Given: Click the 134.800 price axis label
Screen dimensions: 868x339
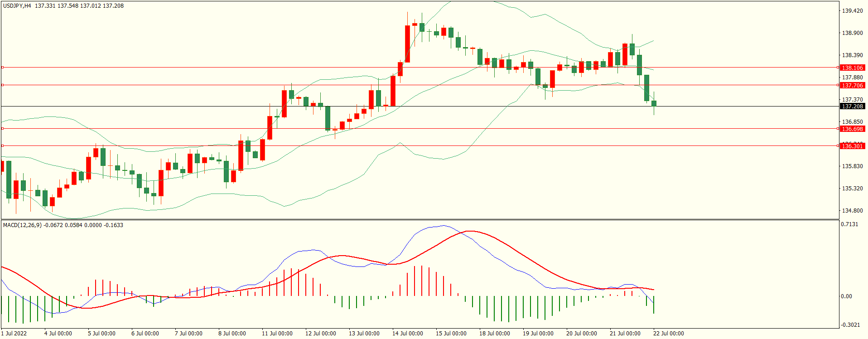Looking at the screenshot, I should point(852,211).
